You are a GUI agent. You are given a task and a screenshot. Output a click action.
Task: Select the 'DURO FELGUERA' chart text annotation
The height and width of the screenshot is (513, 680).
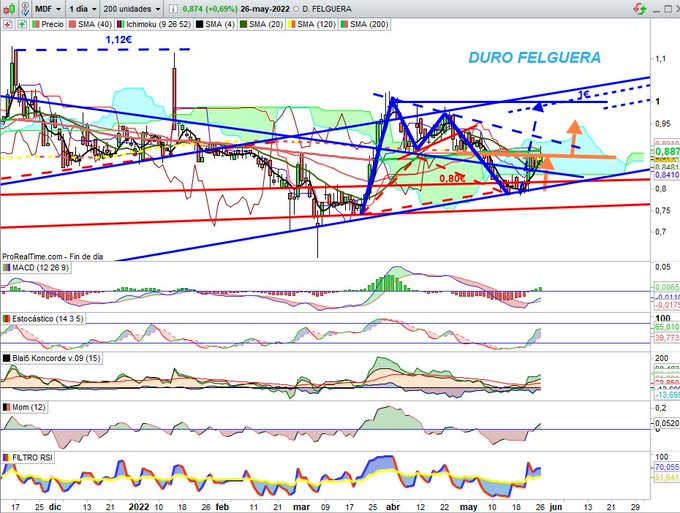(535, 58)
